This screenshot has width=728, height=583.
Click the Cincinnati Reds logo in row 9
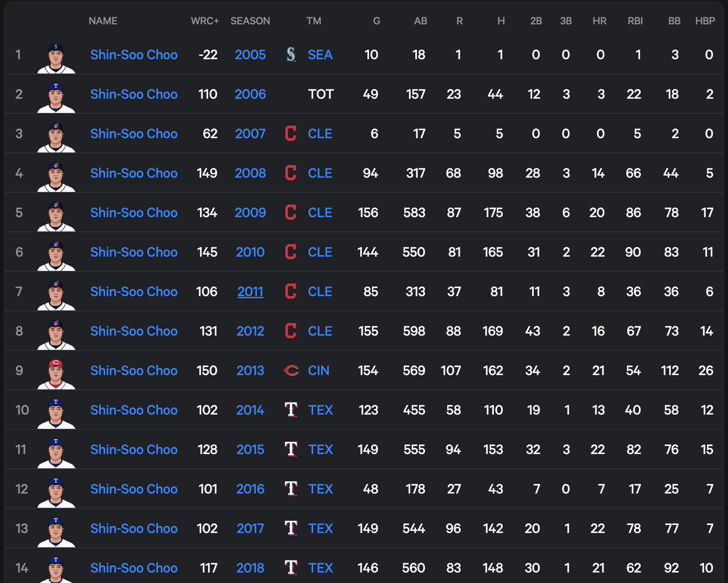291,370
